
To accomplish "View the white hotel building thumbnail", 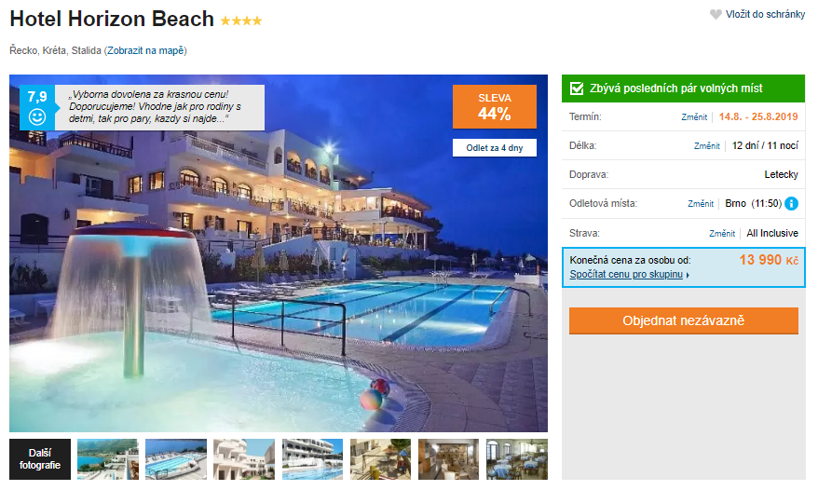I will [x=244, y=459].
